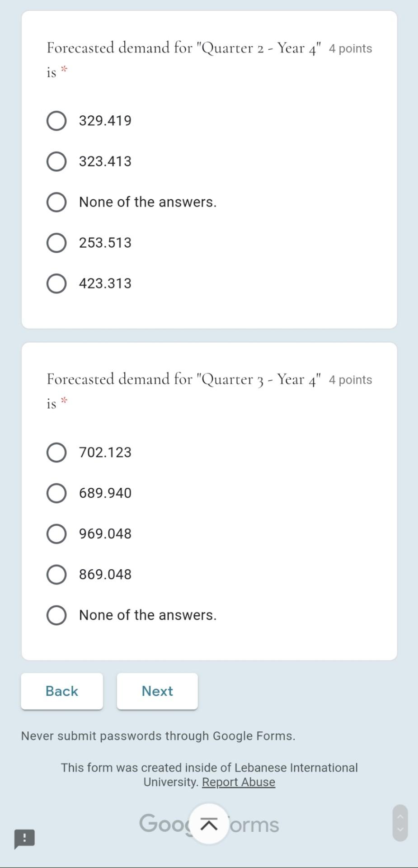
Task: Select the 689.940 answer option
Action: (56, 493)
